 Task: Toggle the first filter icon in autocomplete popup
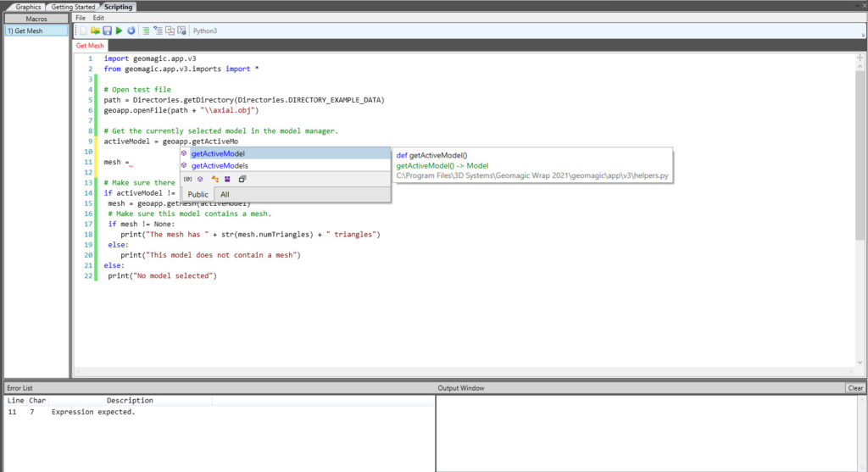pos(187,179)
